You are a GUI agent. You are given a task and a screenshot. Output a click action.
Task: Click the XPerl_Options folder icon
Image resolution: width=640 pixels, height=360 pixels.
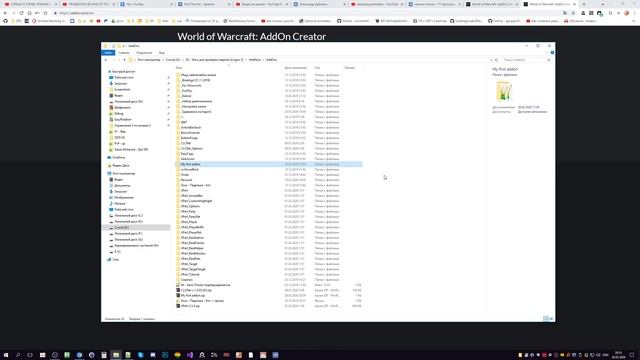(178, 206)
